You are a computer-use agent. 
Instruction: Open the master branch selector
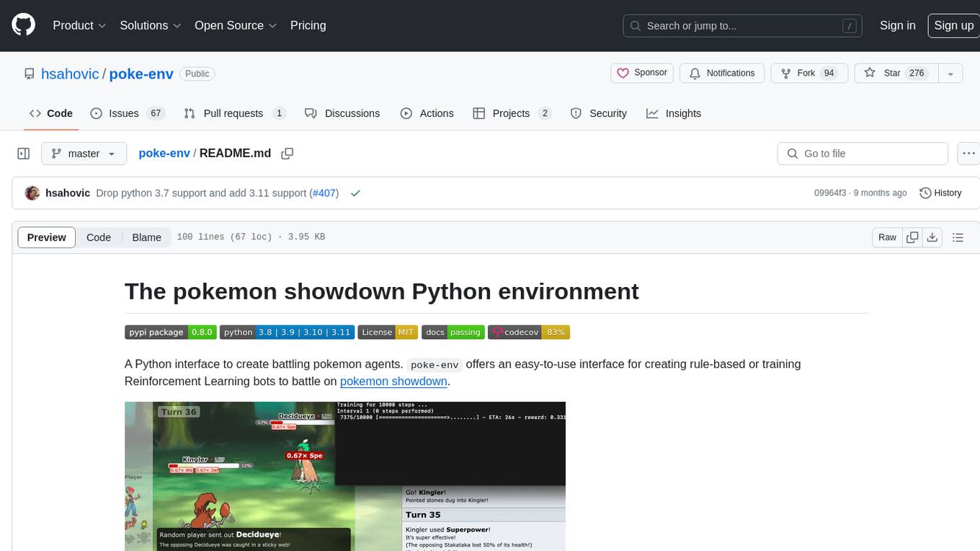[x=84, y=154]
